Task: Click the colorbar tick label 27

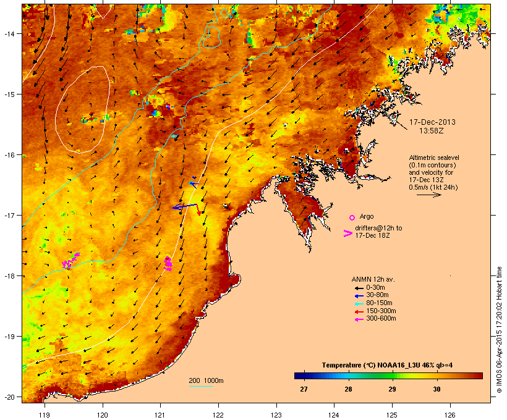Action: click(304, 389)
